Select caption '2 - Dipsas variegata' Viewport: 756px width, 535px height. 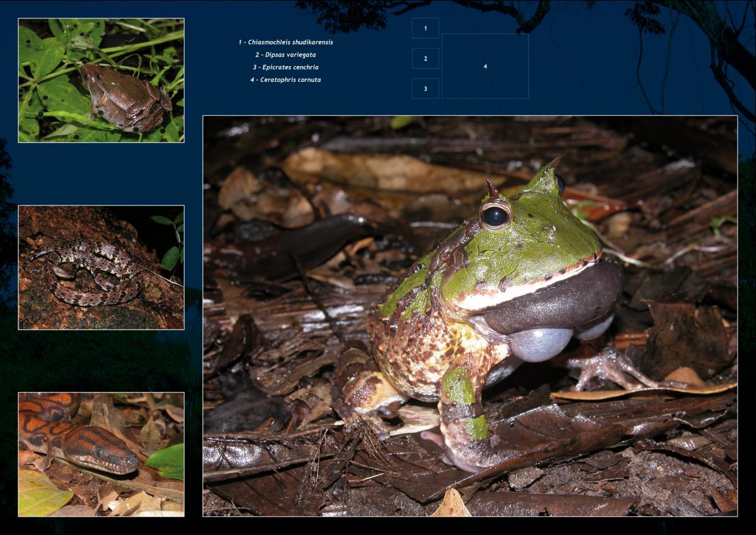coord(285,55)
